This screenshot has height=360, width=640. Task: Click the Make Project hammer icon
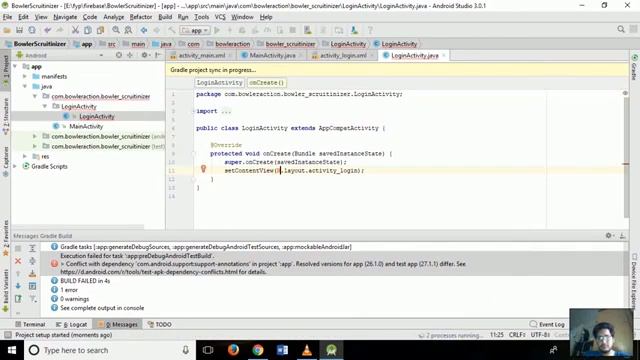click(172, 30)
